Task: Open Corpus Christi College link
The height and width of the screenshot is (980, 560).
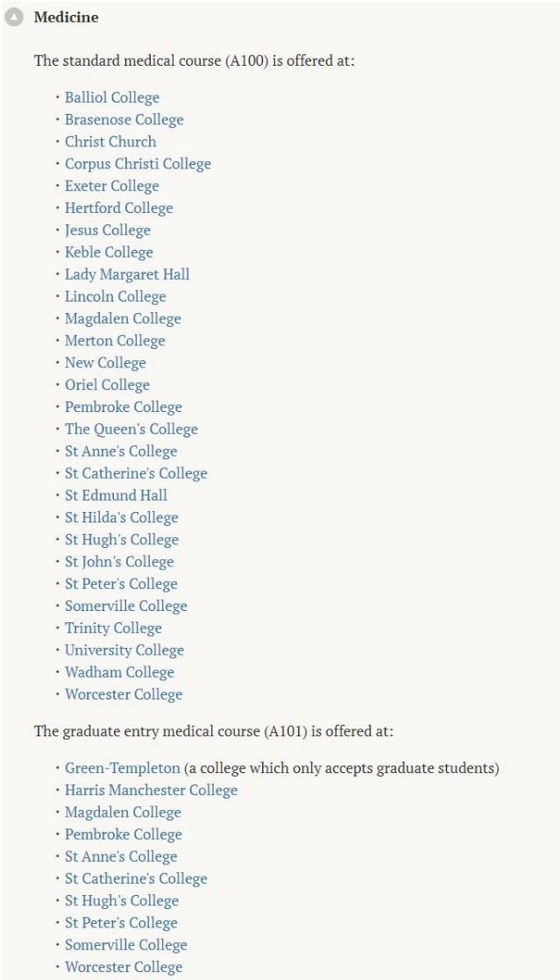Action: coord(138,164)
